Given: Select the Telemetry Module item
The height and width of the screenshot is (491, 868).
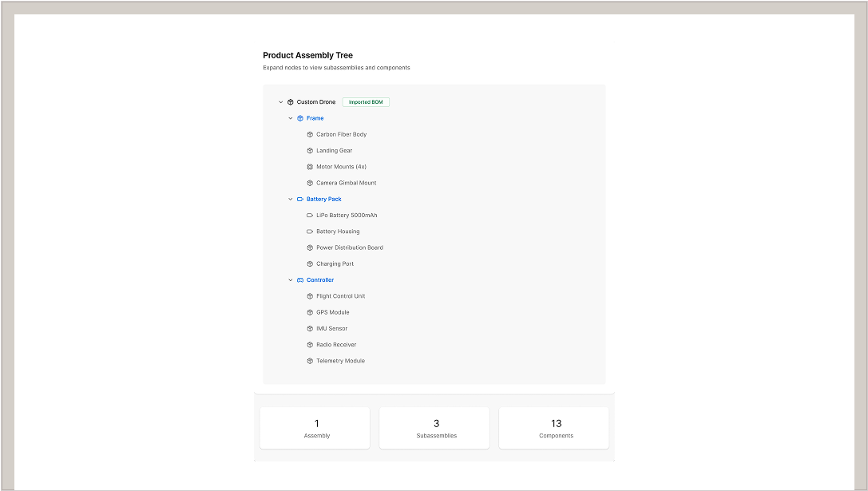Looking at the screenshot, I should (x=340, y=361).
